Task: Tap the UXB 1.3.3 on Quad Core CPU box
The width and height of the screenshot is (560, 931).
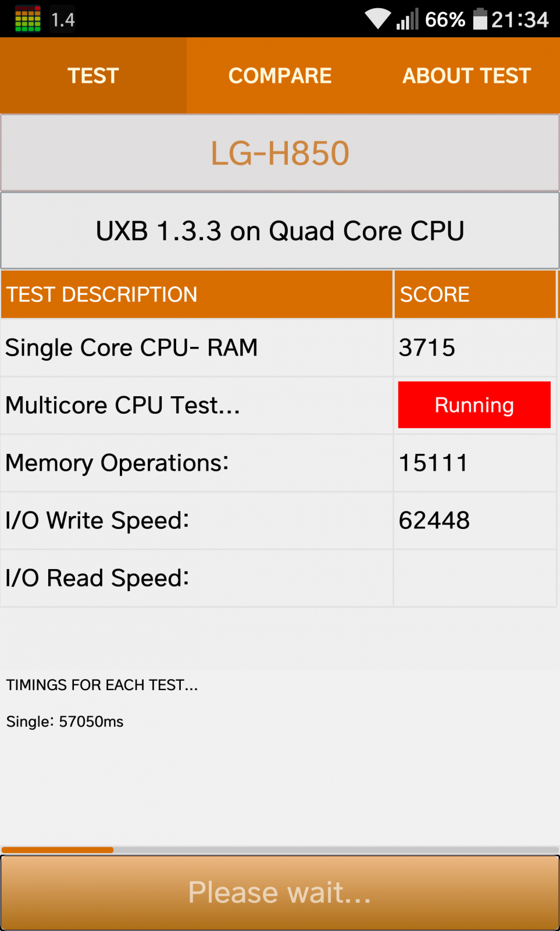Action: pos(280,231)
